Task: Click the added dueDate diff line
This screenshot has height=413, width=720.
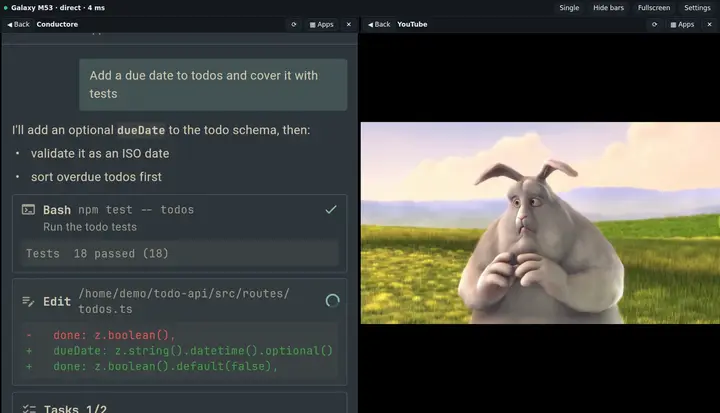Action: 193,351
